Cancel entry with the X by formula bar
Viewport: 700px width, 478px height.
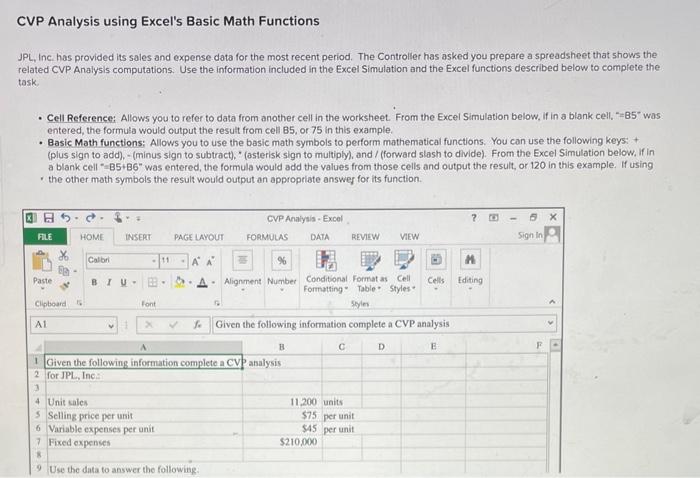149,325
